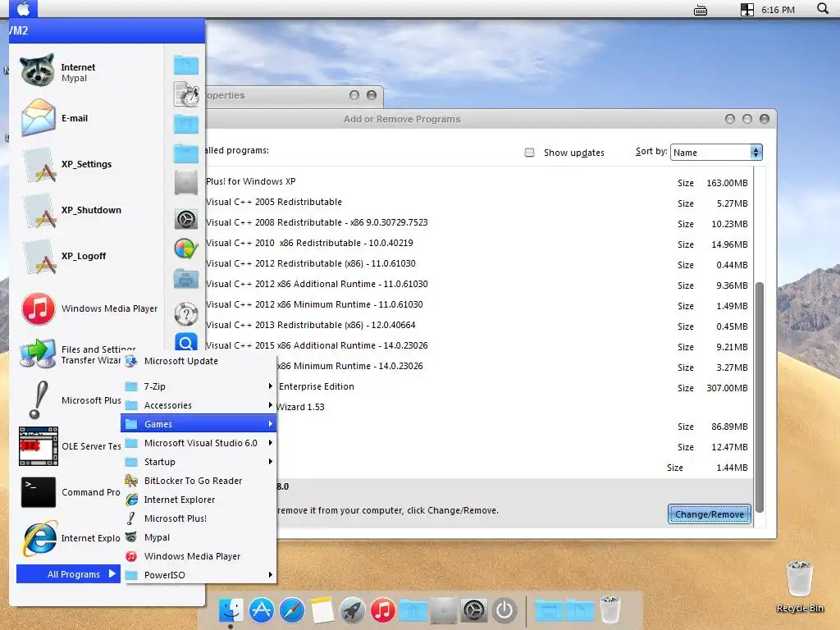This screenshot has width=840, height=630.
Task: Select the Wizard 1.53 program row
Action: click(x=514, y=407)
